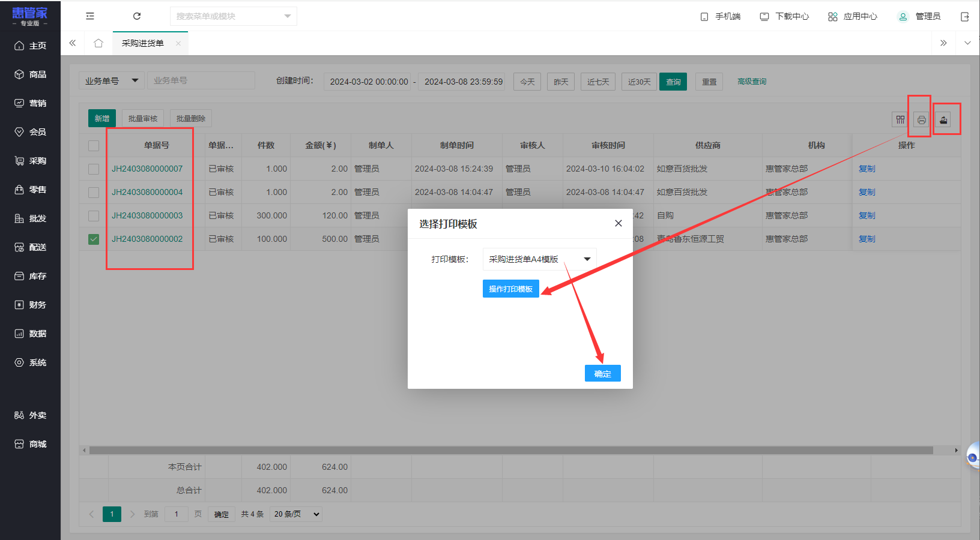
Task: Toggle the select-all header checkbox
Action: point(94,146)
